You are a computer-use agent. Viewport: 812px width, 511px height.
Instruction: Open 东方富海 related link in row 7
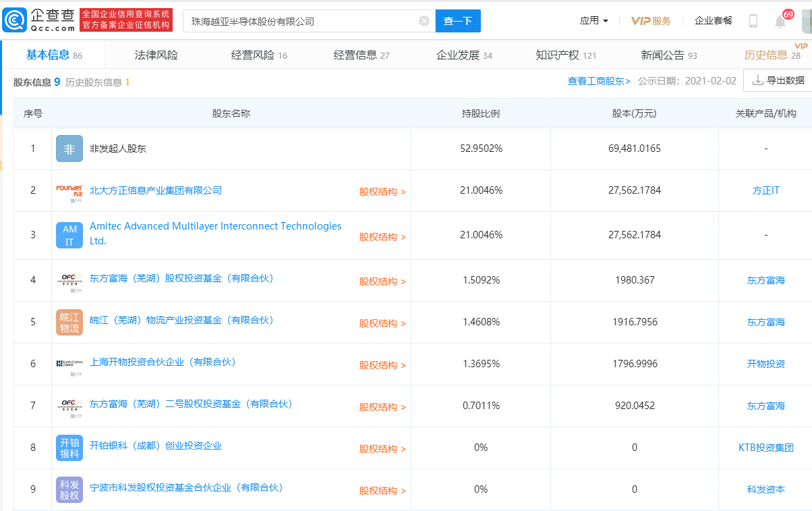click(x=765, y=406)
